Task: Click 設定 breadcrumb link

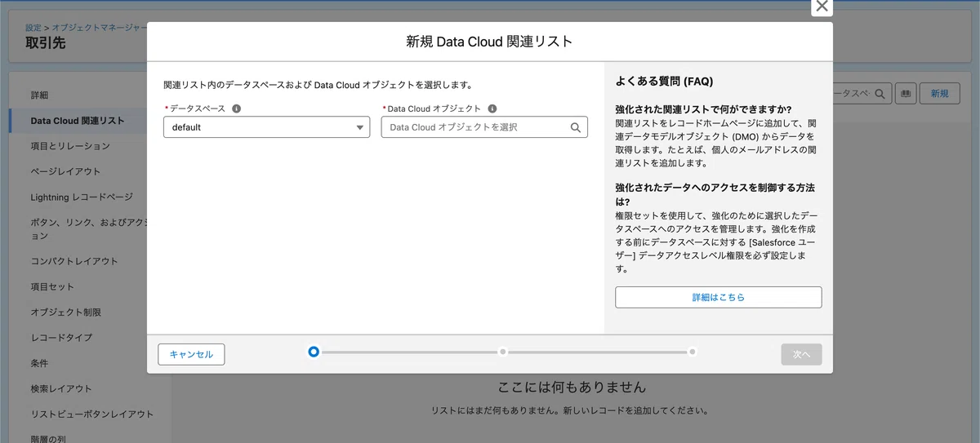Action: [x=33, y=28]
